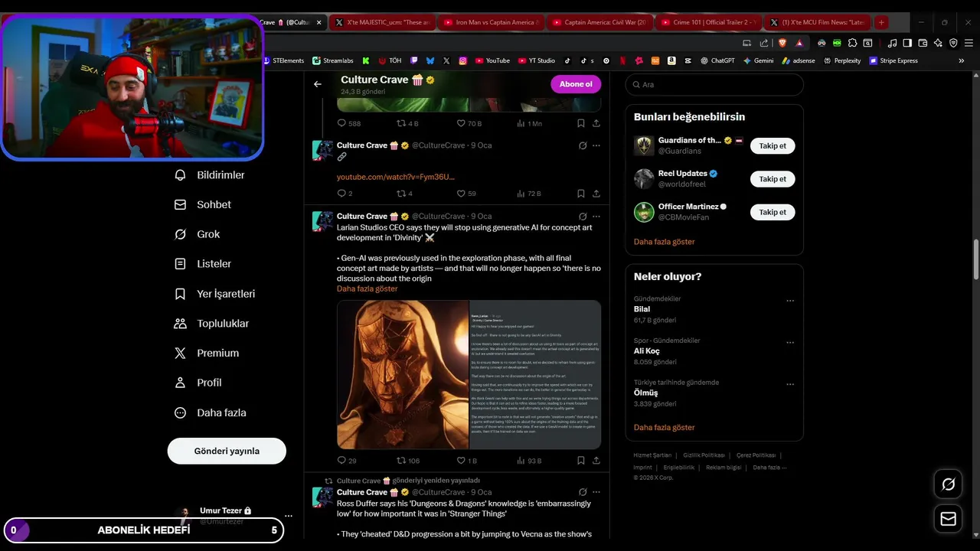Open more options for Bilal trend
Viewport: 980px width, 551px height.
pos(790,301)
